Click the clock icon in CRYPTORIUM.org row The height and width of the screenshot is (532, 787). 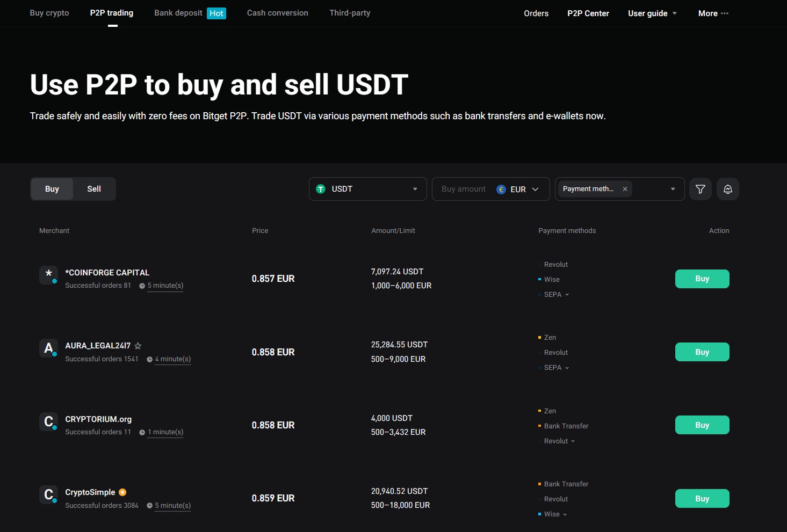[142, 432]
